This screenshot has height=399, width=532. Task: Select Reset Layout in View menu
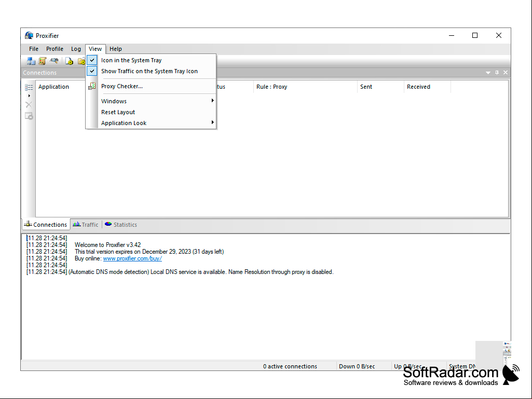coord(151,112)
